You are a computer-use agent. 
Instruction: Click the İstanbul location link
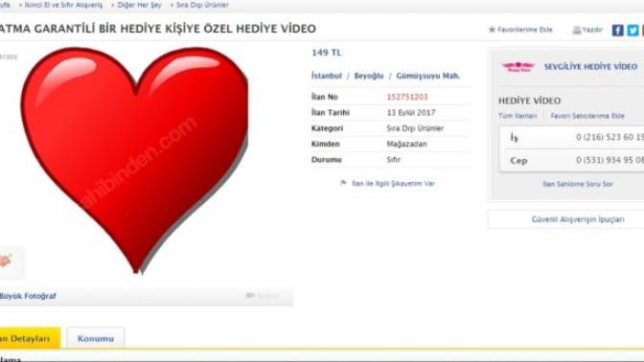coord(327,76)
